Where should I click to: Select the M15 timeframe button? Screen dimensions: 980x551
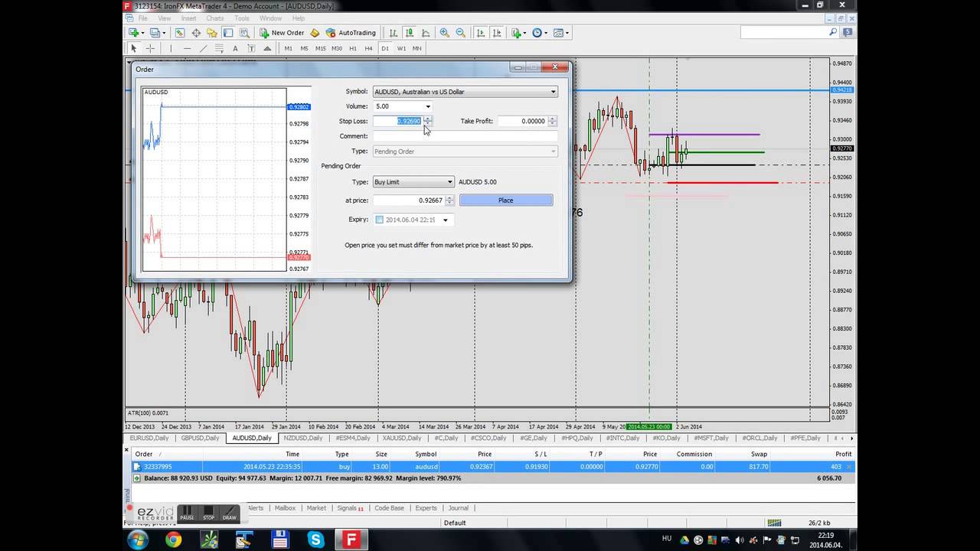point(320,48)
